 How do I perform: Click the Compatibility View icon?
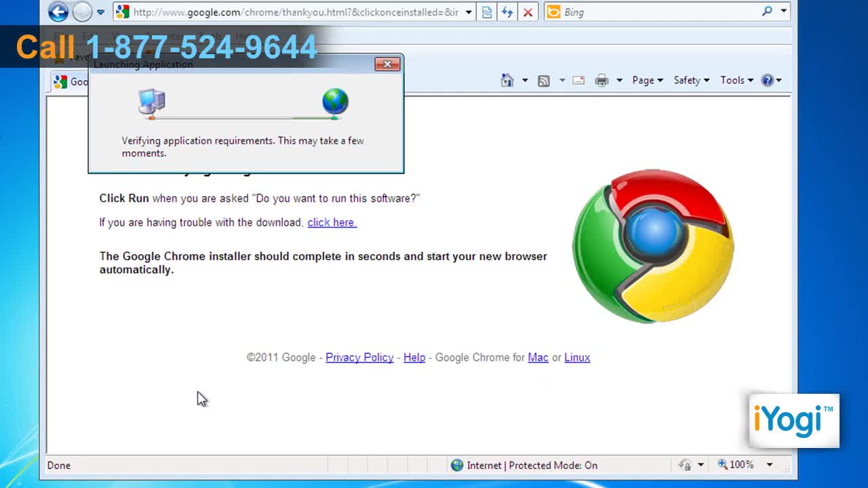pyautogui.click(x=487, y=12)
